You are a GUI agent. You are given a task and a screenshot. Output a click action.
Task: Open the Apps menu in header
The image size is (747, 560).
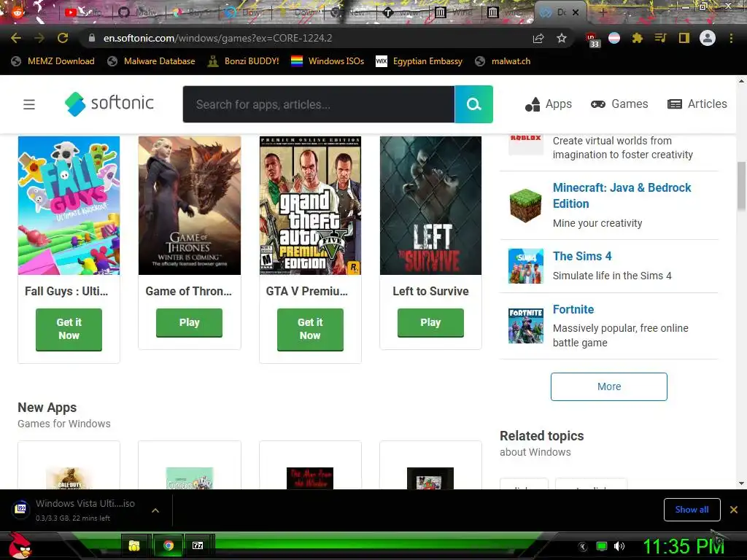tap(549, 104)
